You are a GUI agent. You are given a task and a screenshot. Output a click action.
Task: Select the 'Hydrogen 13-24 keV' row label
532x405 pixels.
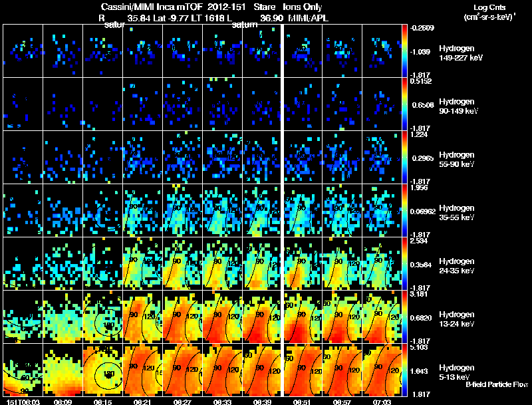coord(457,319)
